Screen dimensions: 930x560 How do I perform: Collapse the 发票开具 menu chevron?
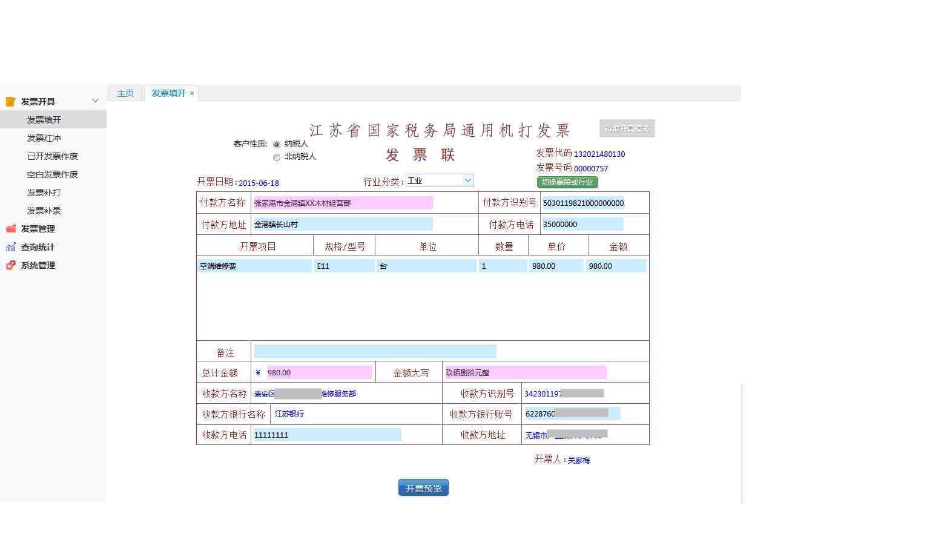coord(95,101)
